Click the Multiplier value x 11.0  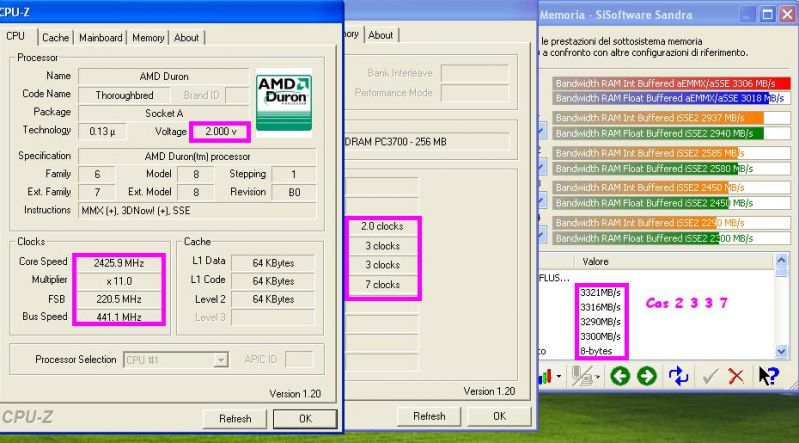click(119, 281)
